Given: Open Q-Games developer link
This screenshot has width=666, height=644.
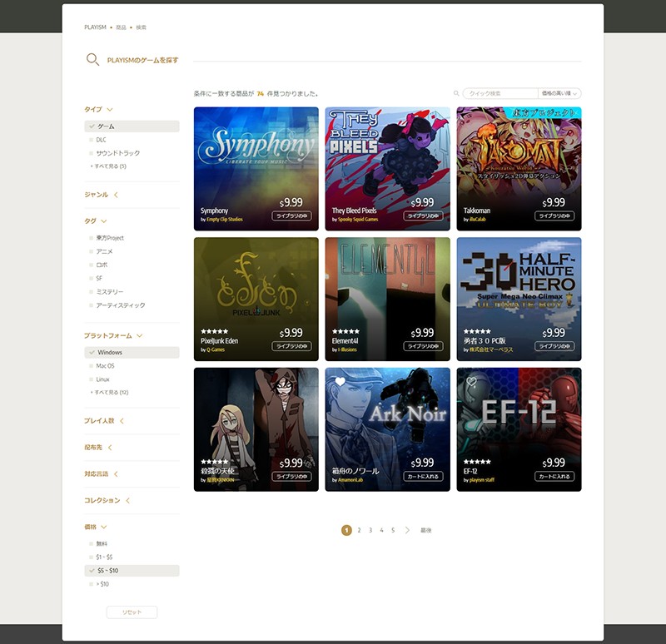Looking at the screenshot, I should (216, 349).
